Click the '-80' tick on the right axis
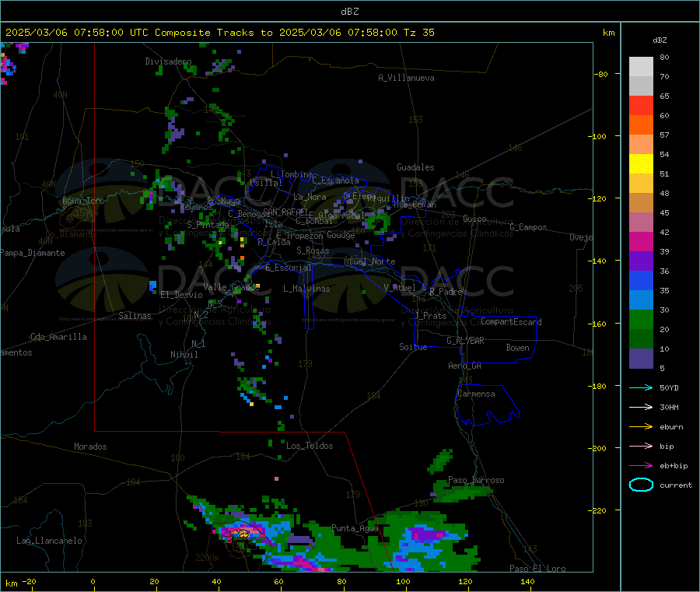Viewport: 700px width, 592px height. 601,74
